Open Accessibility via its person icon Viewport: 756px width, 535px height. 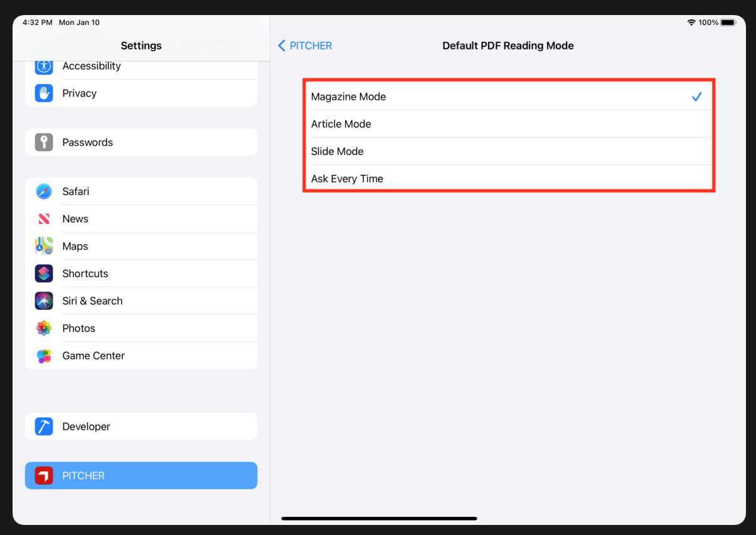(43, 66)
